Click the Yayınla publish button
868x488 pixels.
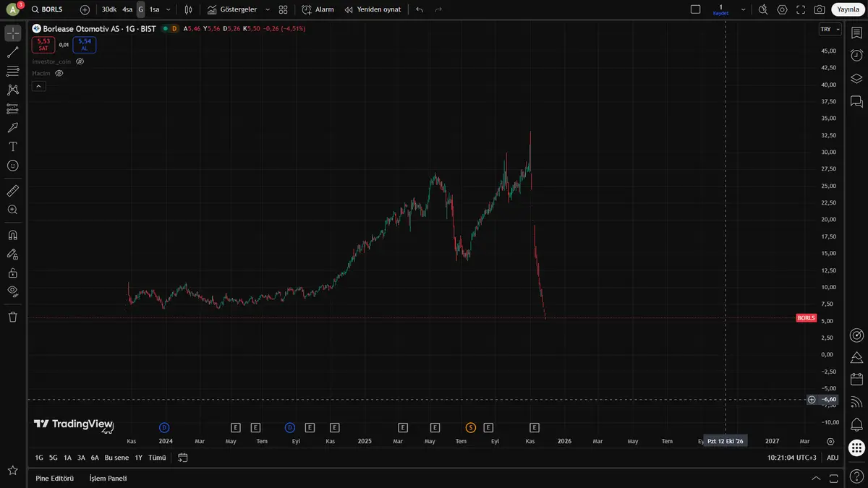(848, 9)
